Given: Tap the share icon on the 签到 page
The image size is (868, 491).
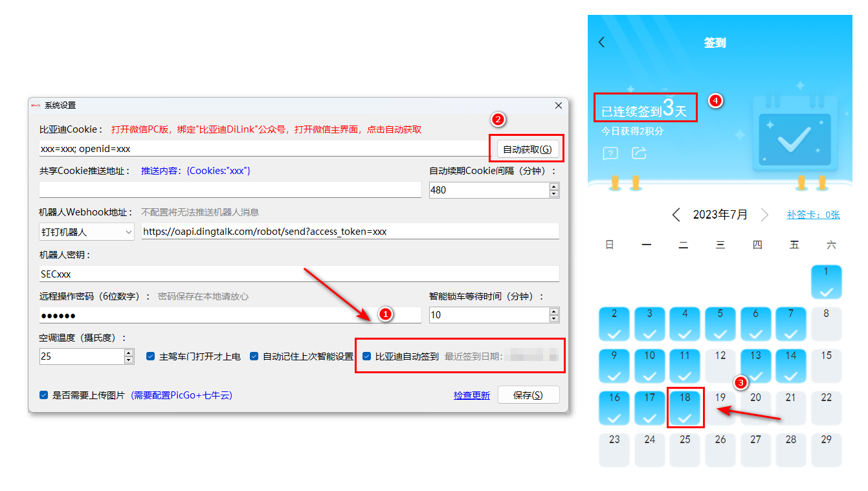Looking at the screenshot, I should tap(639, 153).
